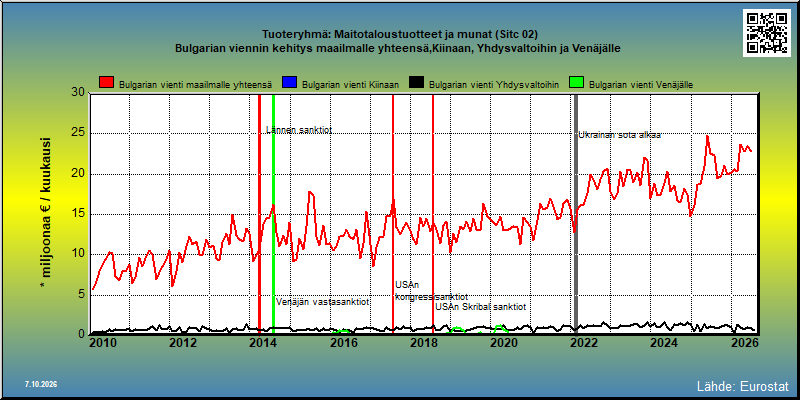Click the chart title 'Tuoteryhmä: Maitotaloustuotteet ja munat'

point(377,35)
